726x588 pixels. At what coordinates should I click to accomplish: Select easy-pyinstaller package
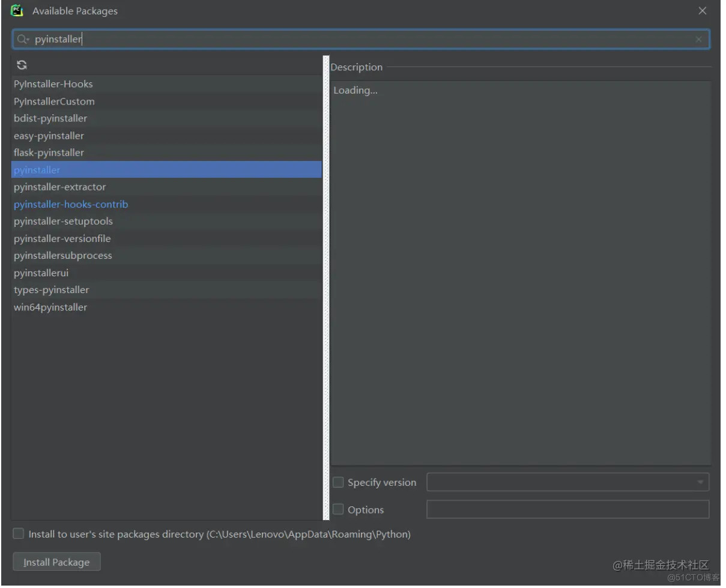(x=166, y=136)
